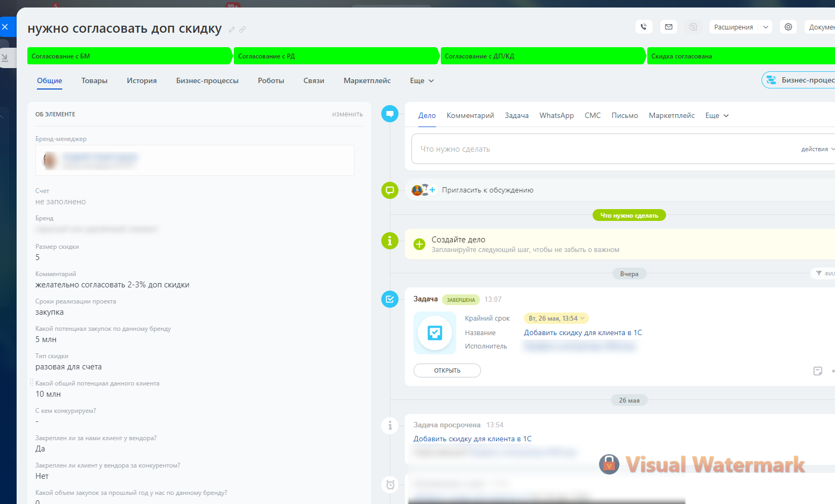Open the deadline dropdown Вт, 26 мая, 13:54

(556, 318)
